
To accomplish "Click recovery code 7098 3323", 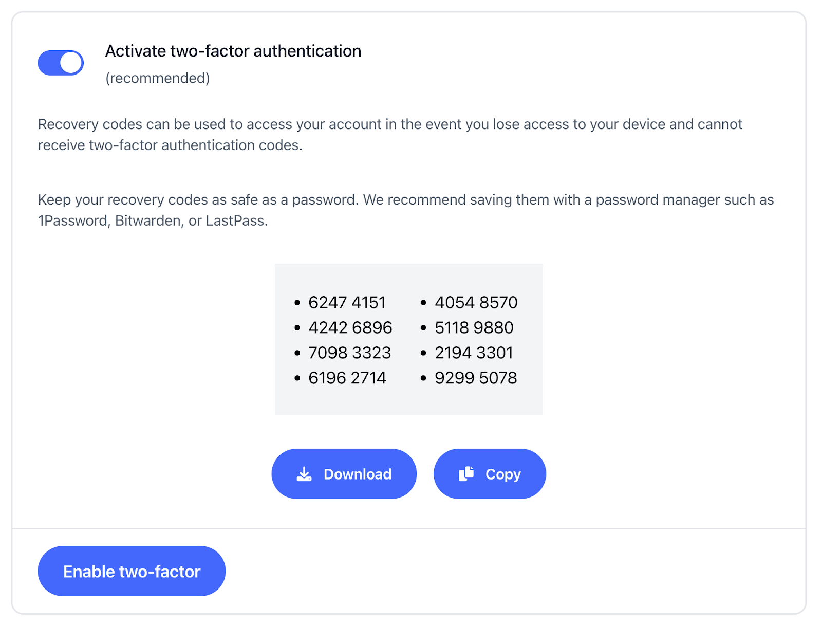I will coord(349,353).
